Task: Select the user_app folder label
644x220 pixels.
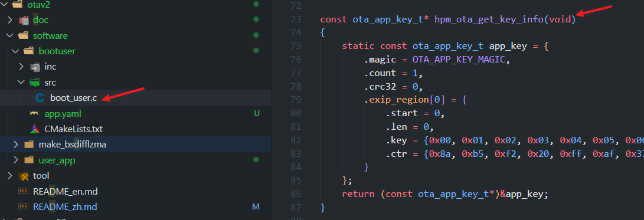Action: click(57, 160)
